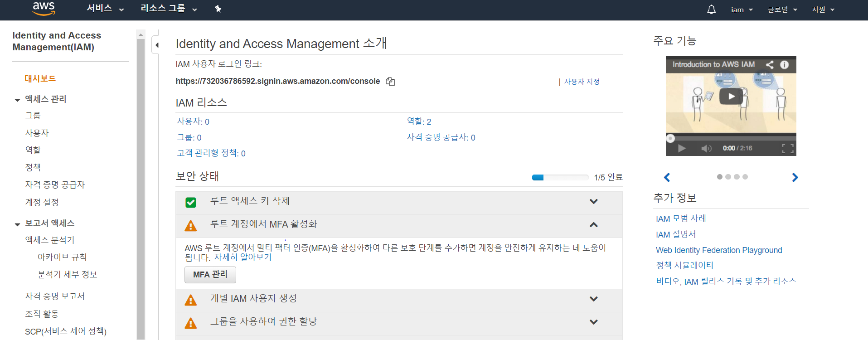Open the 정책 시뮬레이터 link
Image resolution: width=868 pixels, height=340 pixels.
tap(684, 265)
